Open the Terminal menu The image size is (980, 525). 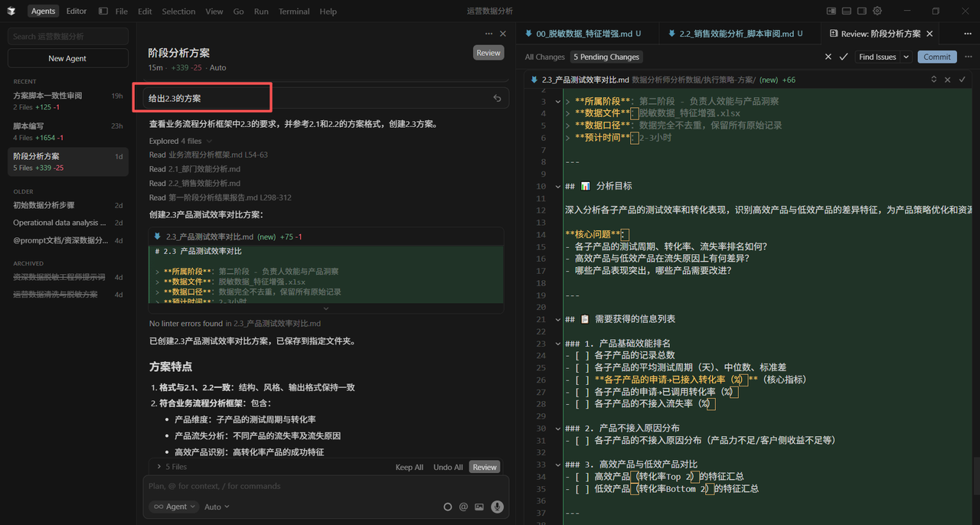295,11
